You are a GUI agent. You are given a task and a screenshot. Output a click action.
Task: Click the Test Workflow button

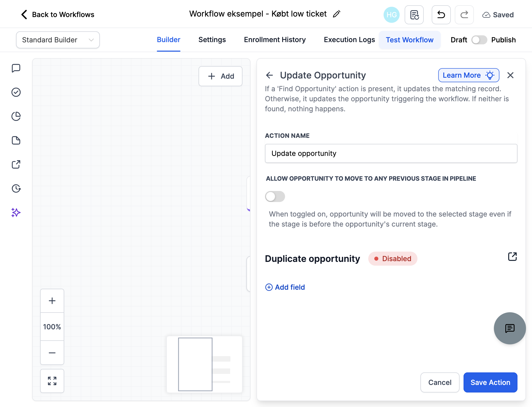(x=410, y=40)
